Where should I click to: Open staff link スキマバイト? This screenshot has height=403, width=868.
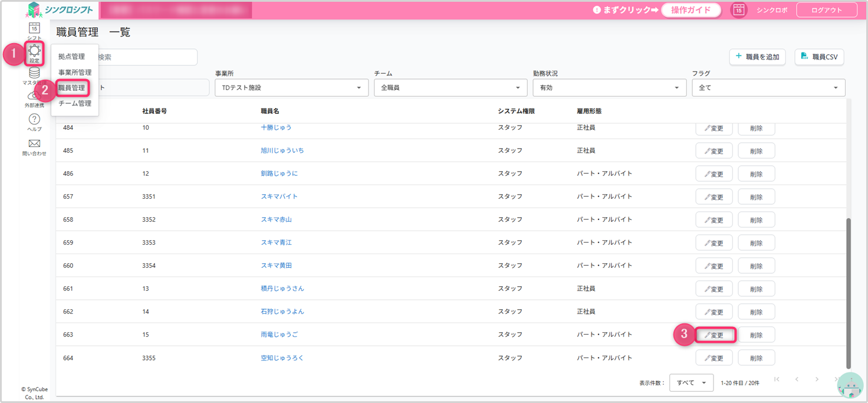coord(280,196)
